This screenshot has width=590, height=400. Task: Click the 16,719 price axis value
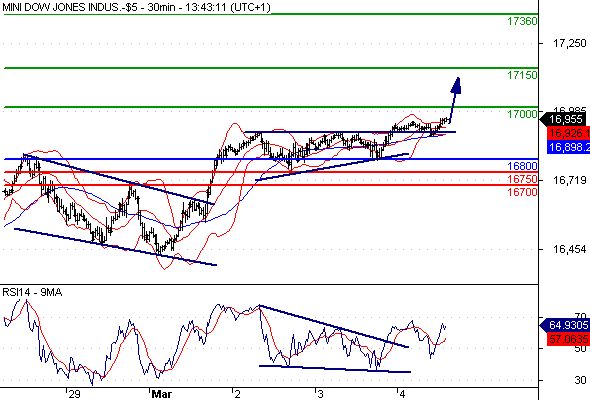click(x=570, y=181)
